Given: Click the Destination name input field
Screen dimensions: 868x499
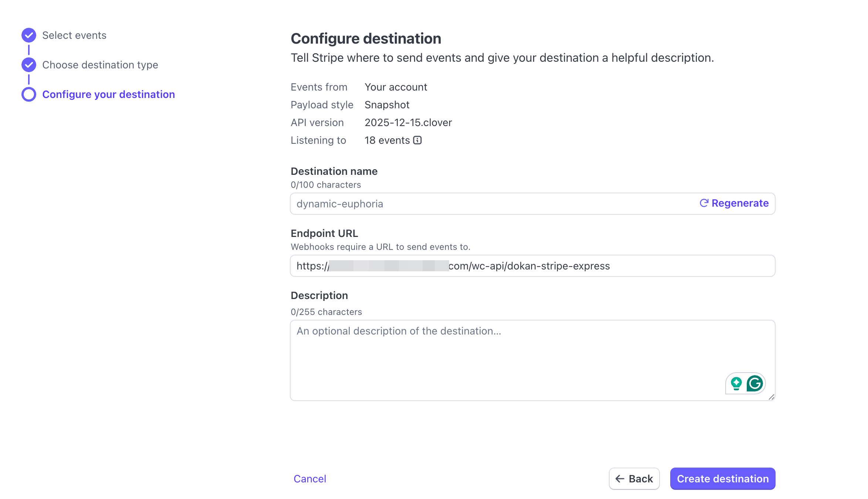Looking at the screenshot, I should [x=481, y=203].
